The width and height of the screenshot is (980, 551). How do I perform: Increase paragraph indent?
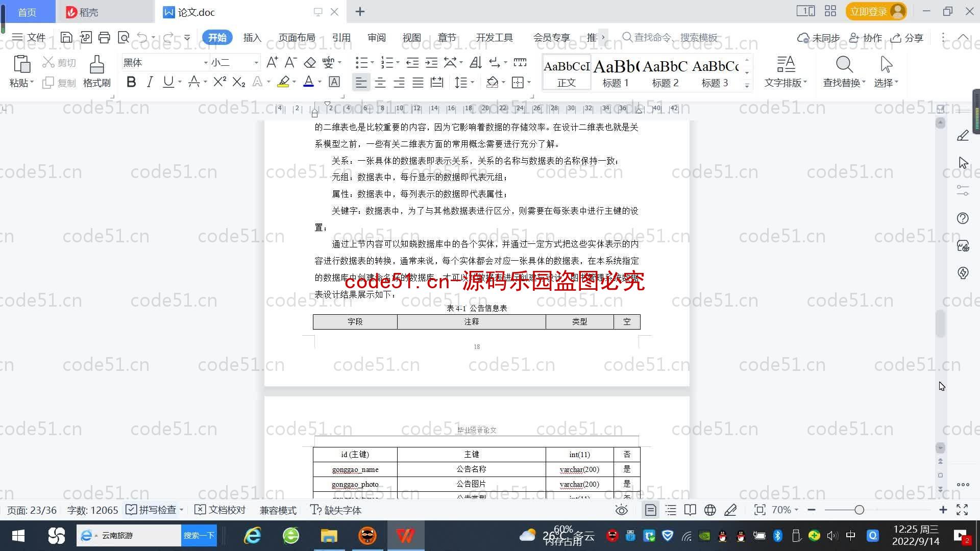[431, 62]
